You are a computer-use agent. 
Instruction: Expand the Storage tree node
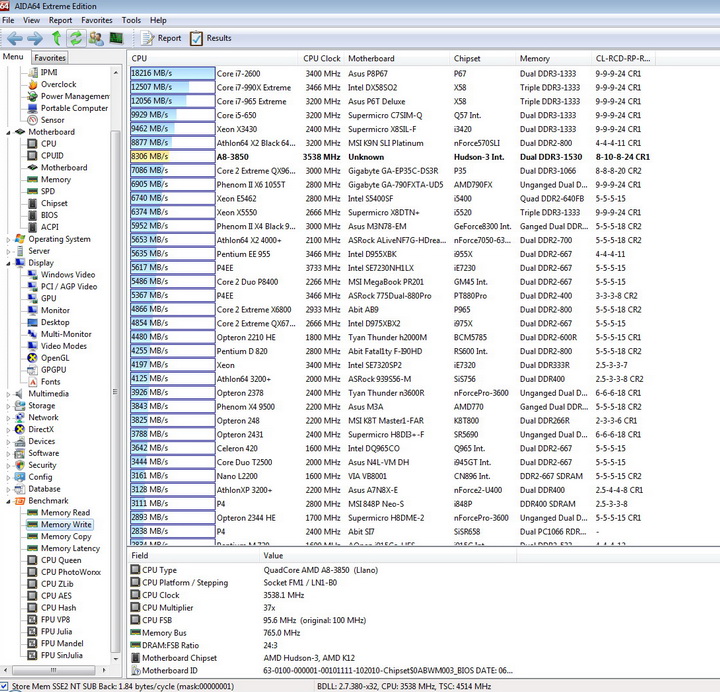click(8, 406)
